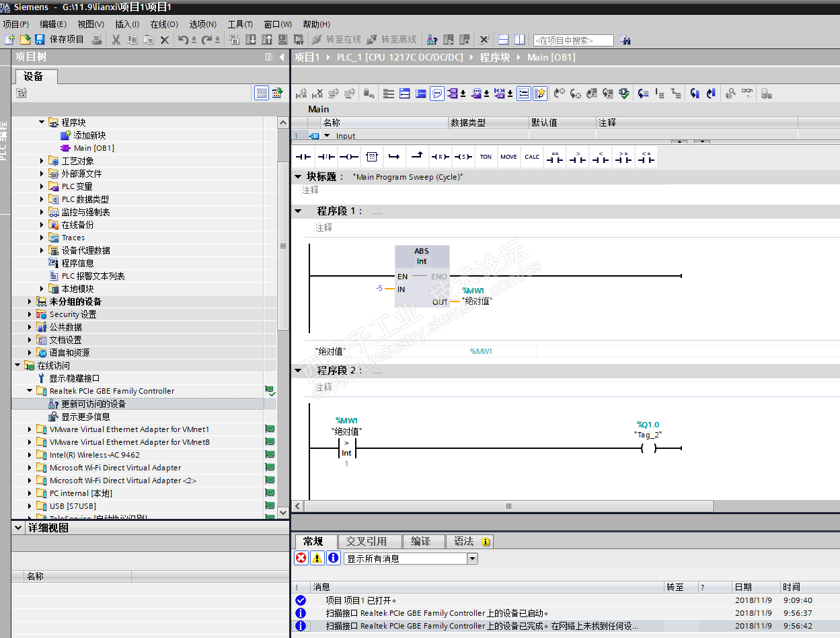This screenshot has height=638, width=840.
Task: Save project with 保存项目 button
Action: point(59,40)
